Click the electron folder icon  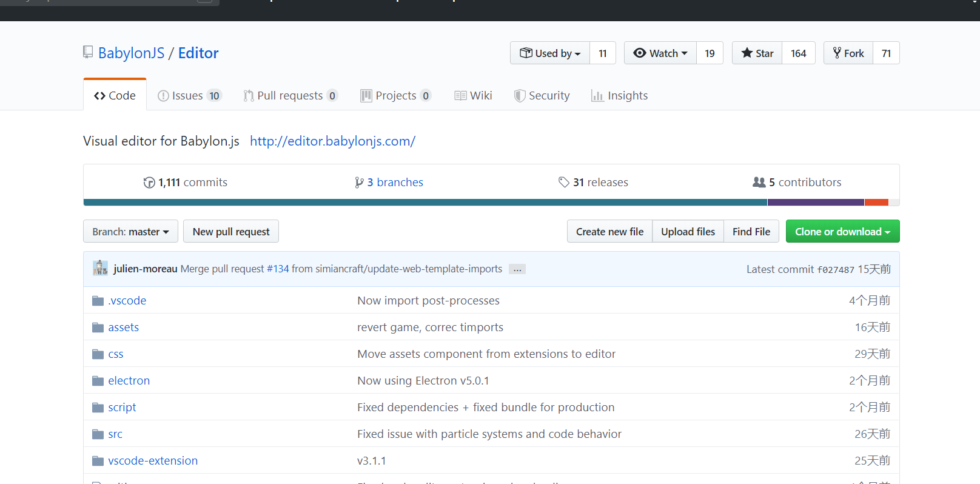(x=98, y=381)
